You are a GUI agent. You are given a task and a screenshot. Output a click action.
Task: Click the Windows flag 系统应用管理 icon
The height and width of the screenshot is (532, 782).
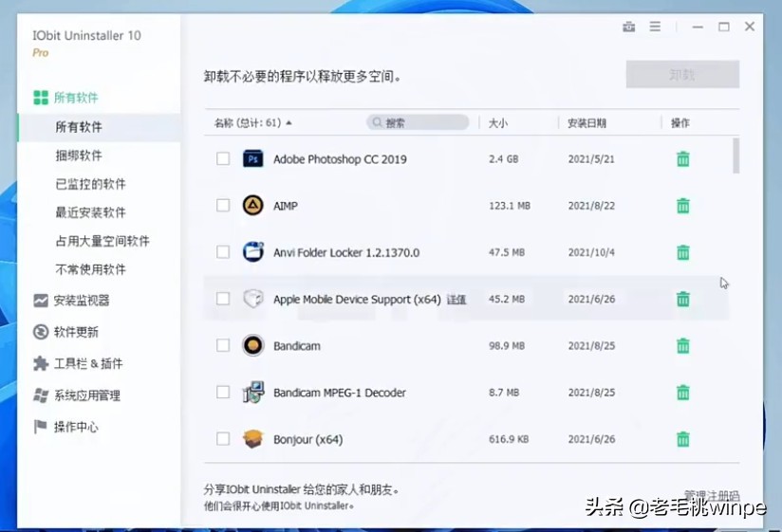point(41,395)
